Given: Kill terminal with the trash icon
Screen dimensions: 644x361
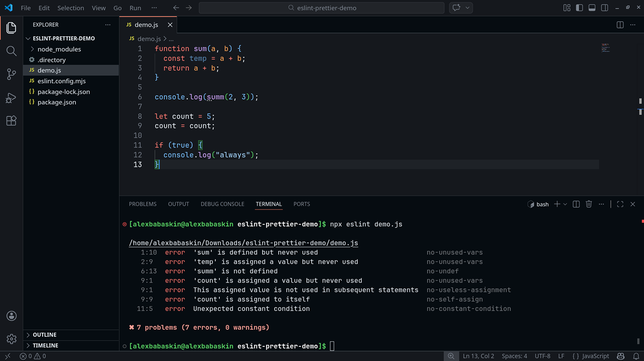Looking at the screenshot, I should tap(589, 204).
